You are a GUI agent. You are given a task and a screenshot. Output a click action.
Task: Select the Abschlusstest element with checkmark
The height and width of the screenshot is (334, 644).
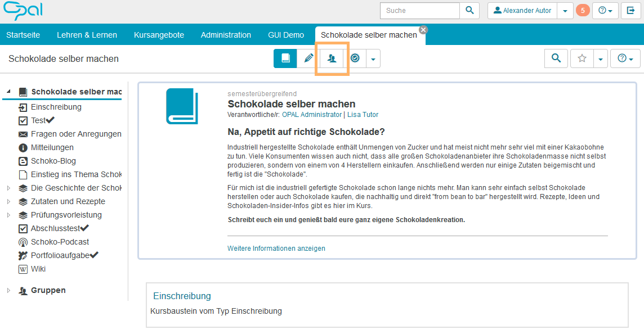(53, 228)
